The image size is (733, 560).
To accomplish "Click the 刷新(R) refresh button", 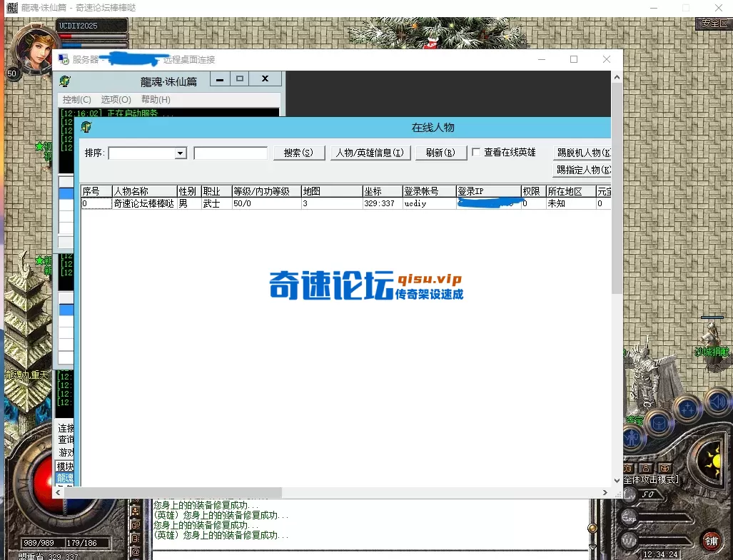I will tap(440, 153).
